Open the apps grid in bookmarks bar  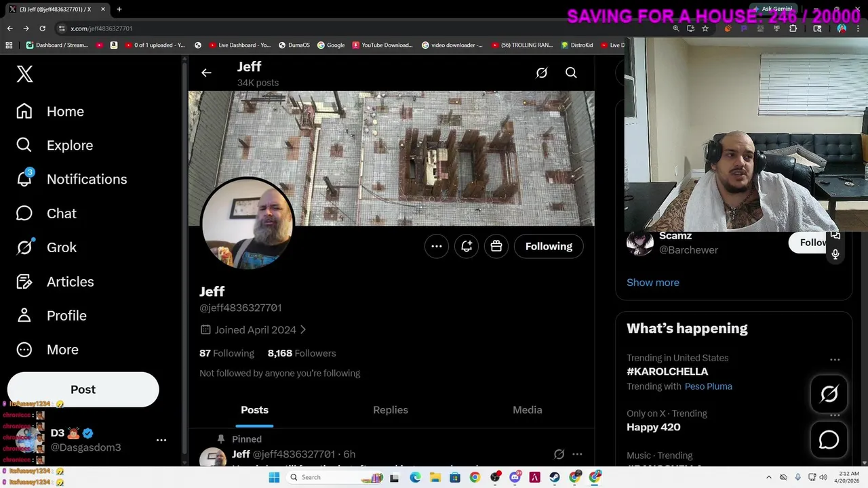pos(9,45)
